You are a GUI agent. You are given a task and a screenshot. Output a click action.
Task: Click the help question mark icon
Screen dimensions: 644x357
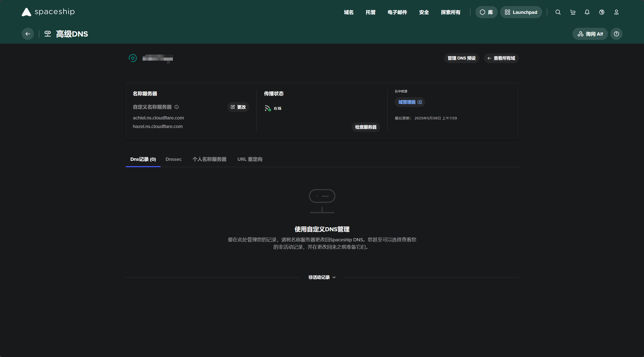pyautogui.click(x=616, y=34)
